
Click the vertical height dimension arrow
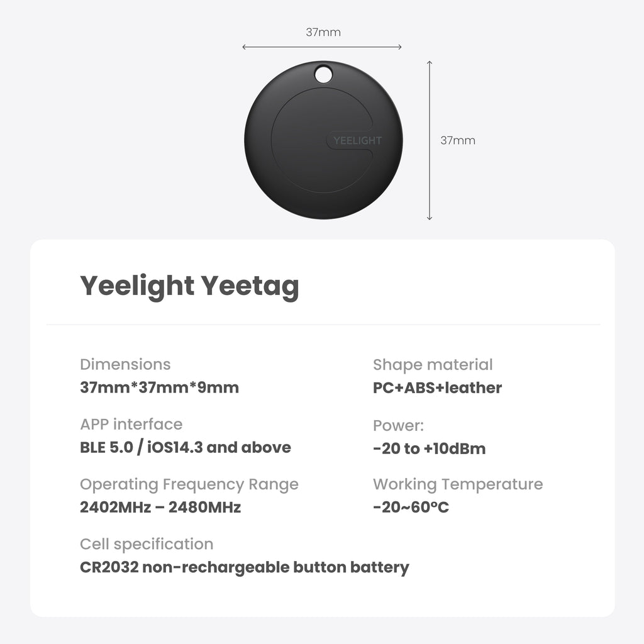point(430,140)
